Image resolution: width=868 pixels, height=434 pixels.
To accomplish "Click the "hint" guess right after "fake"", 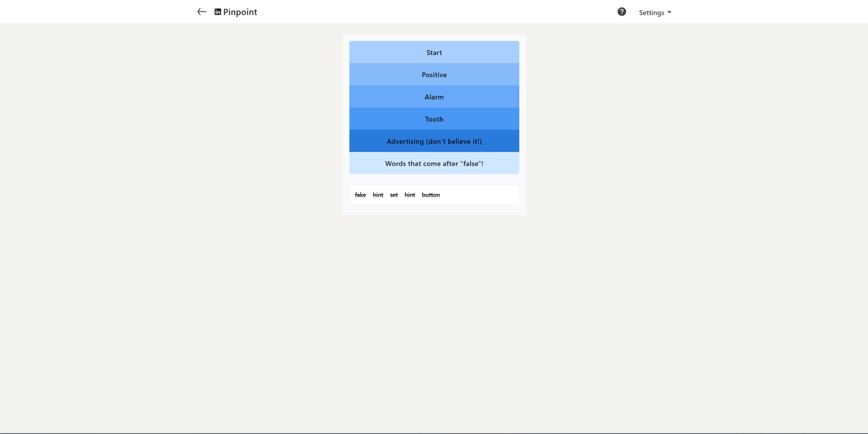I will click(378, 195).
